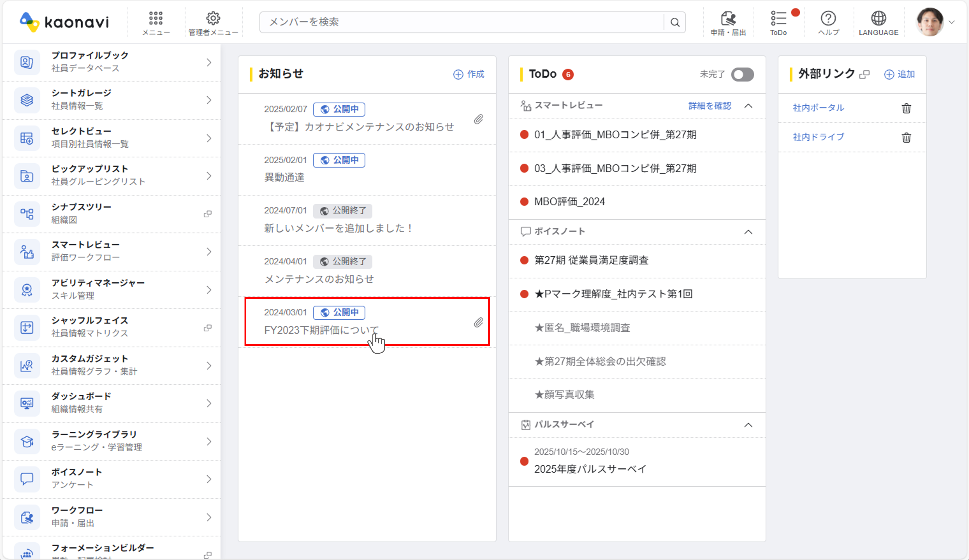
Task: Click the 作成 button in お知らせ
Action: point(469,74)
